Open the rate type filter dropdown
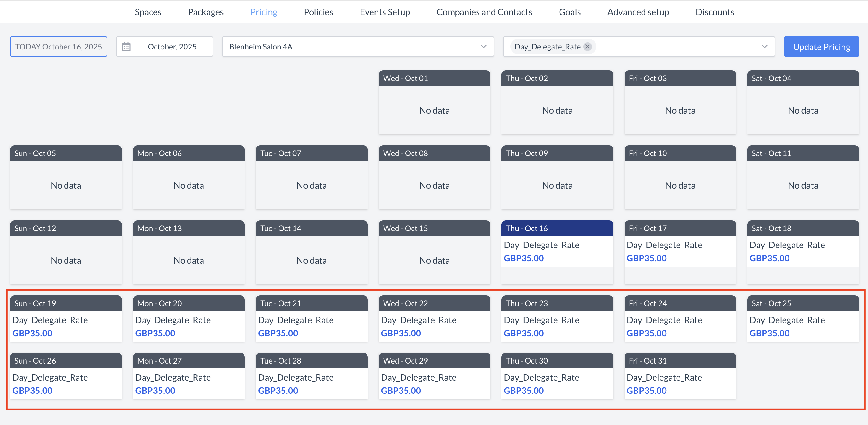The height and width of the screenshot is (425, 868). 764,46
